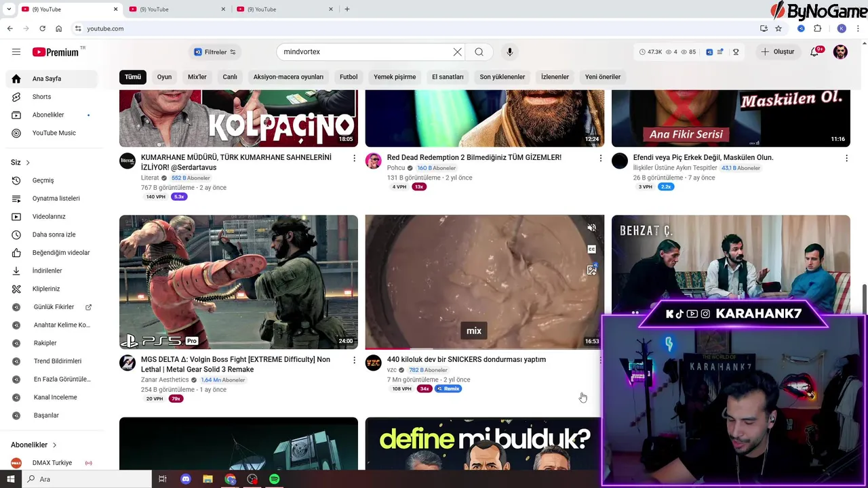
Task: Open the Oluştur create menu
Action: click(x=777, y=52)
